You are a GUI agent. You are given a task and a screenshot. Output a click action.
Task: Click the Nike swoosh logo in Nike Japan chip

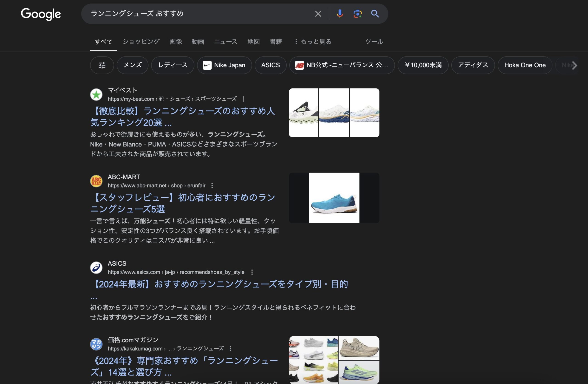[207, 65]
